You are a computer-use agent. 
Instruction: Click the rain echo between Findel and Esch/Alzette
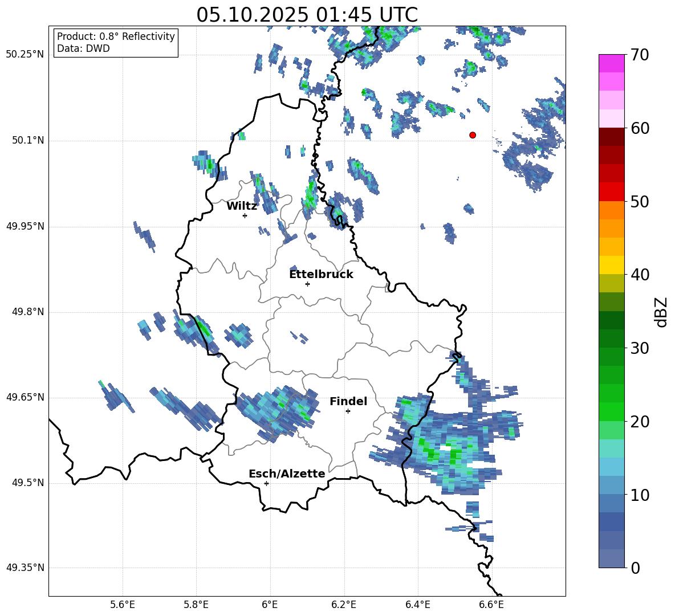click(278, 413)
